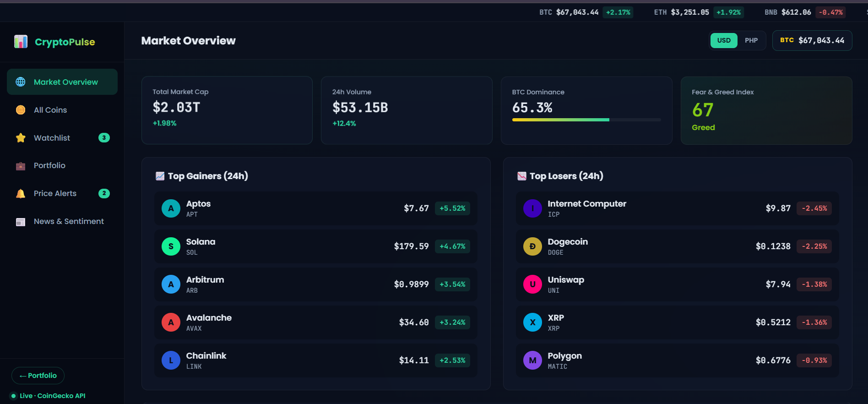Click the Internet Computer coin avatar

532,208
